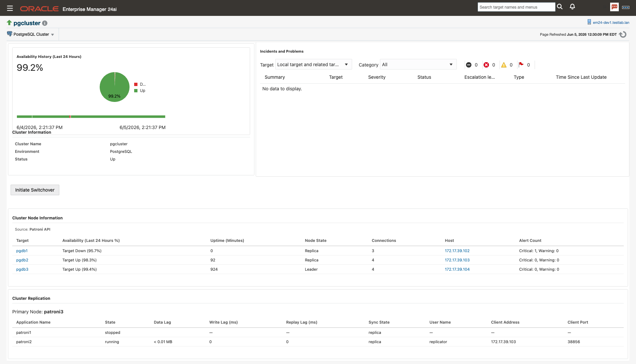Click the host server icon near em24-dev1

point(589,22)
